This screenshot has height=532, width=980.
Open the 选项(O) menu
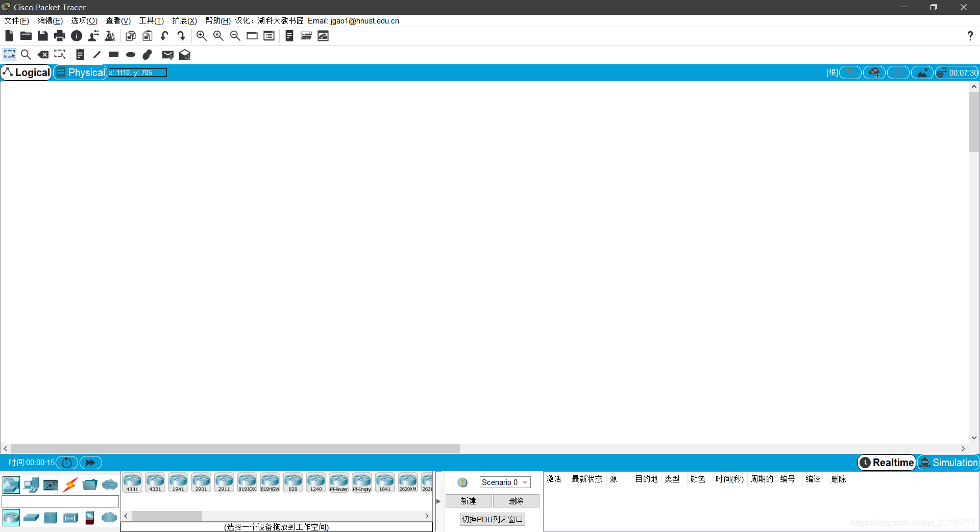pos(84,21)
